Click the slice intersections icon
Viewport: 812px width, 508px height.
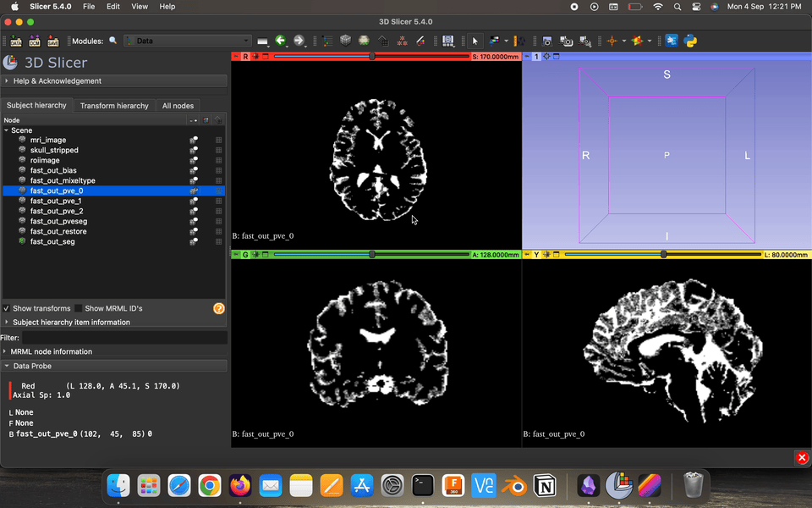point(638,41)
